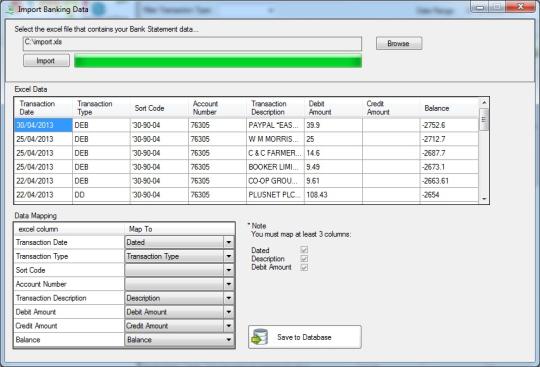Click the Excel Data vertical scrollbar thumb

pyautogui.click(x=484, y=119)
